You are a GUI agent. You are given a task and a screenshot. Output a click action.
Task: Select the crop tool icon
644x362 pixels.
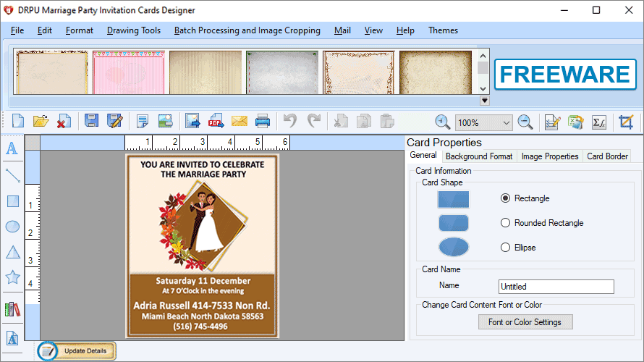click(x=626, y=122)
